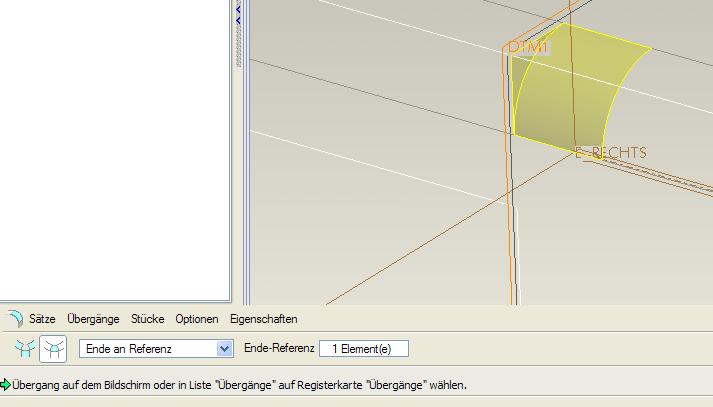This screenshot has height=407, width=713.
Task: Click the round feature icon beside Sätze
Action: pos(15,319)
